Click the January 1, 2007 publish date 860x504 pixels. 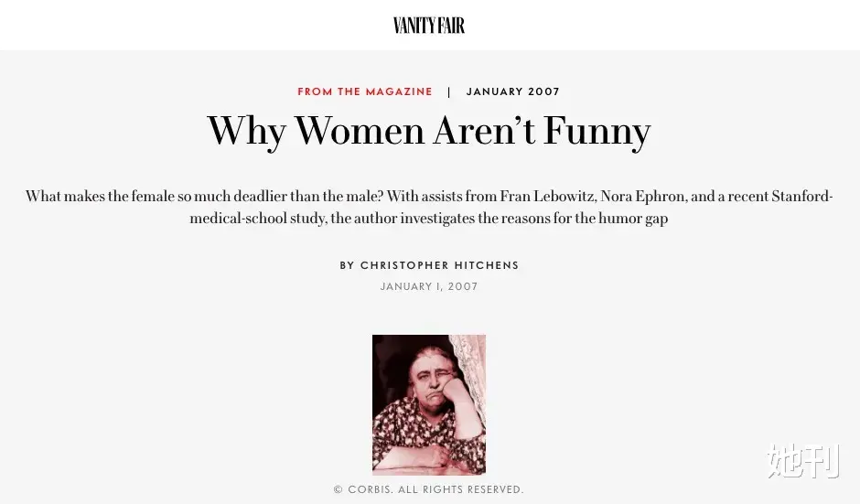tap(429, 286)
